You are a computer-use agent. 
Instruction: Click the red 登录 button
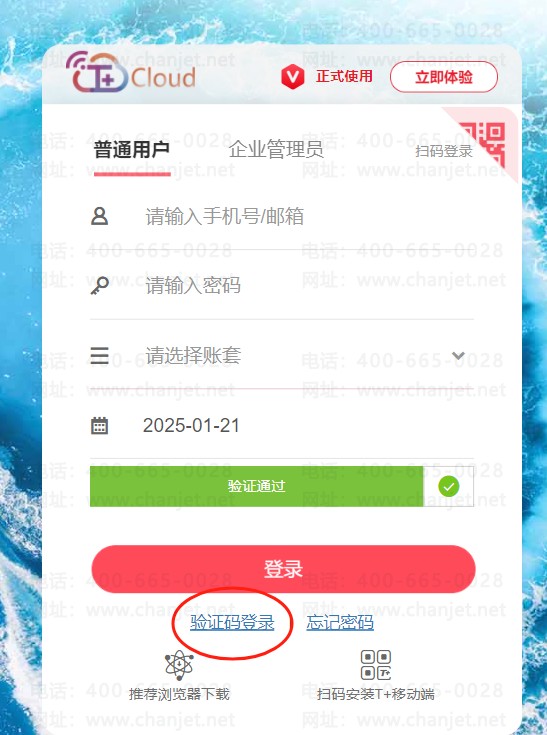[x=283, y=569]
